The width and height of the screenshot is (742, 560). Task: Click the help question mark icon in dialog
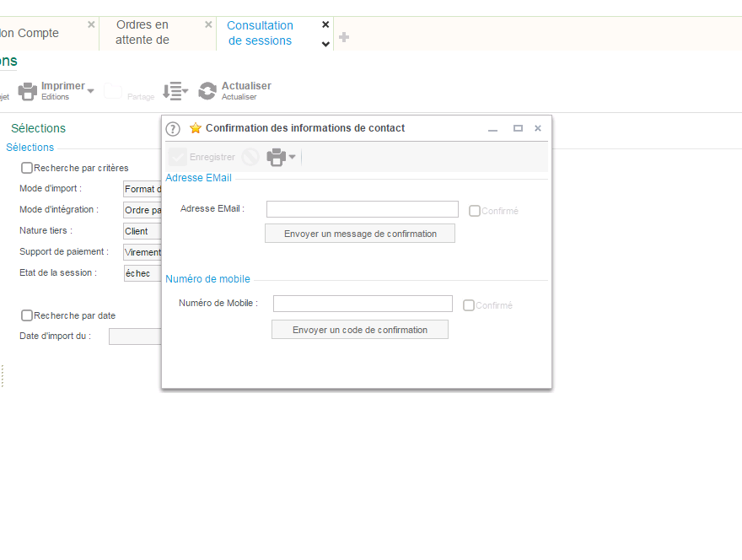pyautogui.click(x=173, y=129)
